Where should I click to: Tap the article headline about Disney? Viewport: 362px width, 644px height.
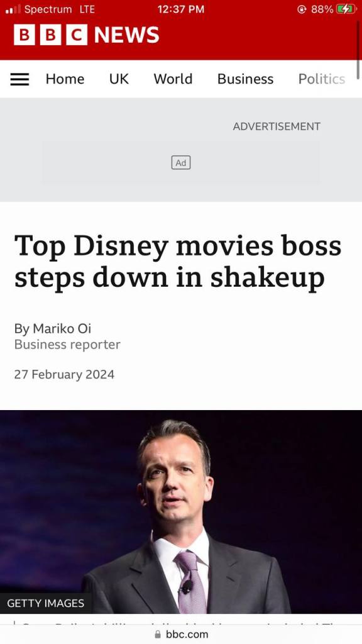coord(178,261)
